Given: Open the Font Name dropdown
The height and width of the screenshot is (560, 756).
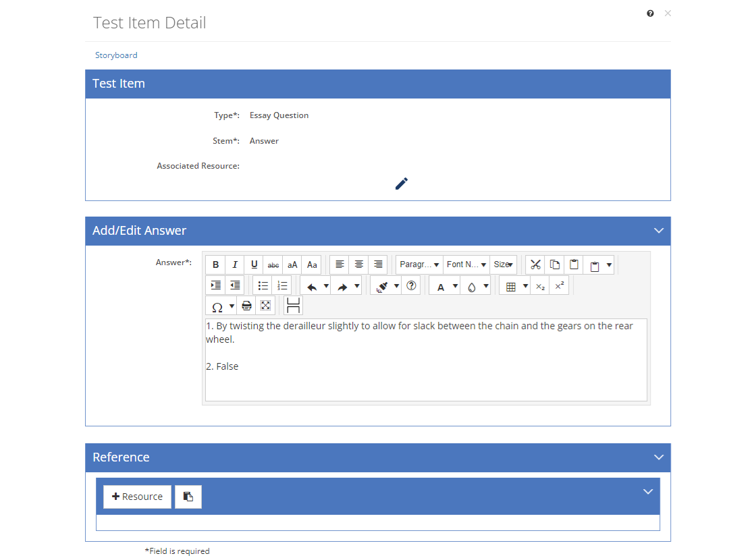Looking at the screenshot, I should click(466, 264).
